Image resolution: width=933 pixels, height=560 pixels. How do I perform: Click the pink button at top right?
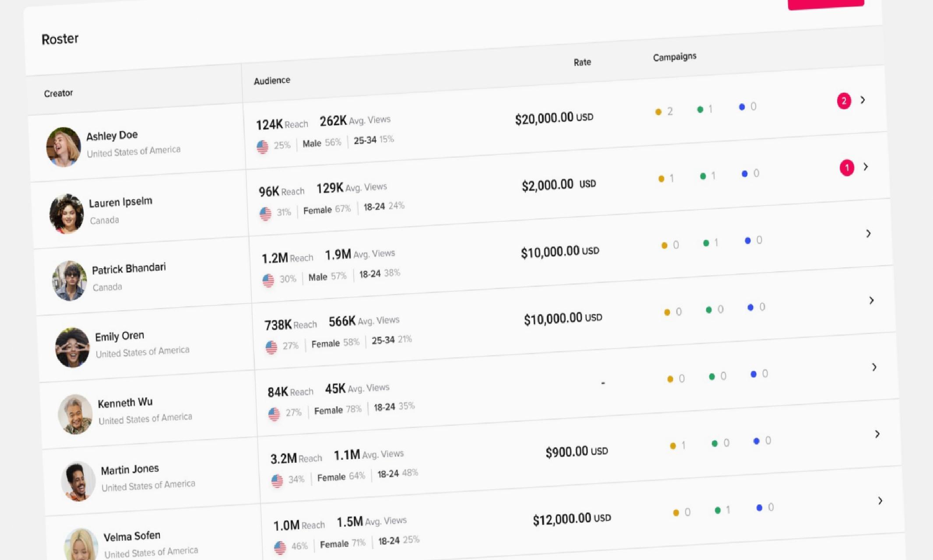(x=826, y=4)
